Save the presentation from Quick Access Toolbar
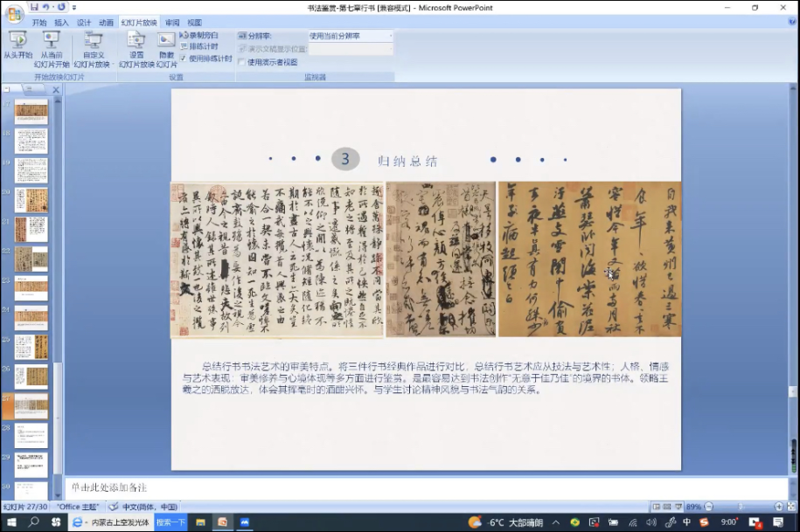Screen dimensions: 800x532 tap(34, 7)
